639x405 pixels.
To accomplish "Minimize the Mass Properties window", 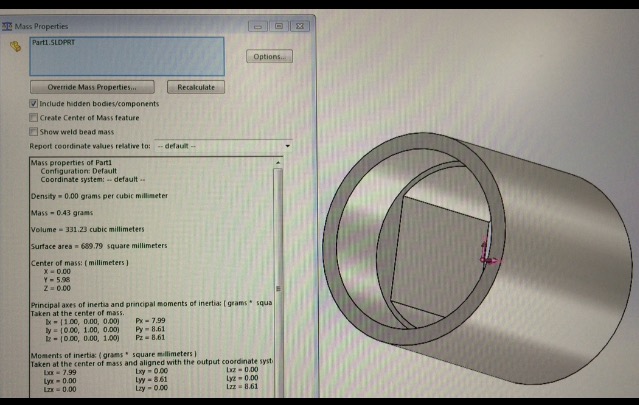I will pyautogui.click(x=258, y=26).
